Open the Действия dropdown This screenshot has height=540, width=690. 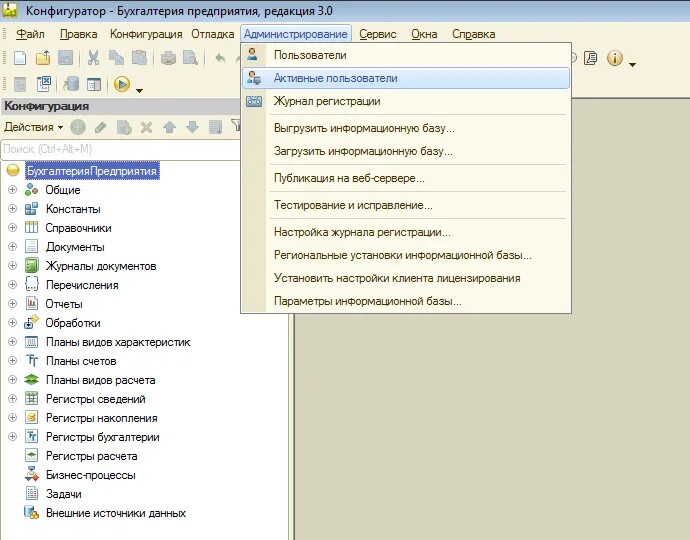click(33, 127)
